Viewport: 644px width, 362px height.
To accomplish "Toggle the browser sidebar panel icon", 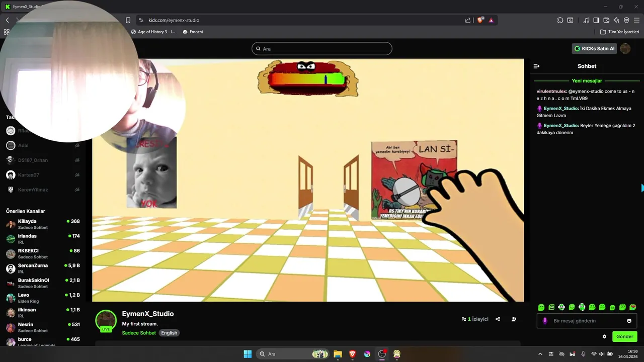I will (x=596, y=20).
